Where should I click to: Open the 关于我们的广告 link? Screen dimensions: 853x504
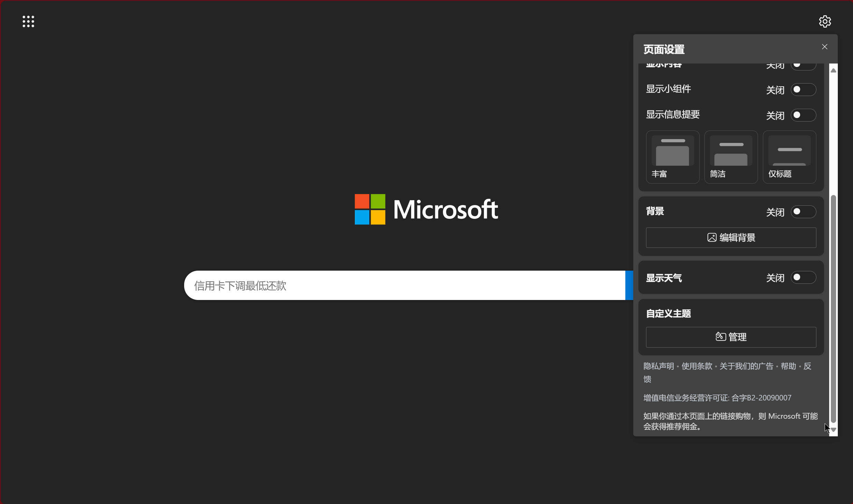click(746, 366)
